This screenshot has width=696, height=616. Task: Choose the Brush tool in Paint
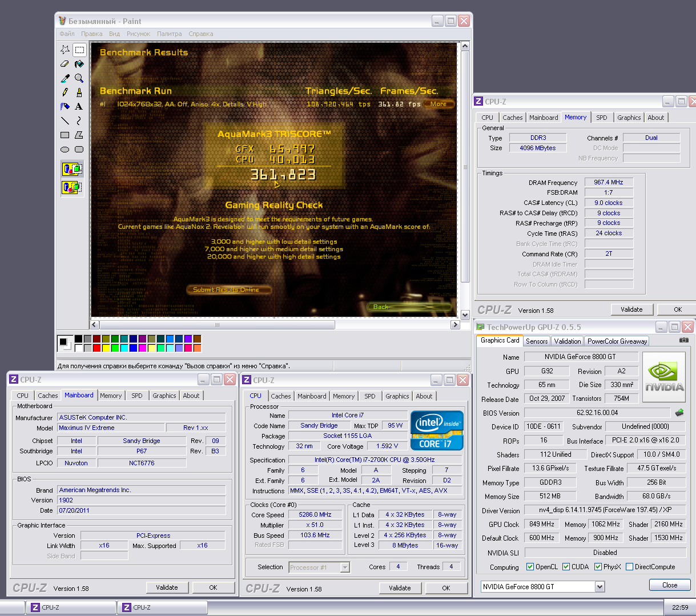pyautogui.click(x=79, y=92)
